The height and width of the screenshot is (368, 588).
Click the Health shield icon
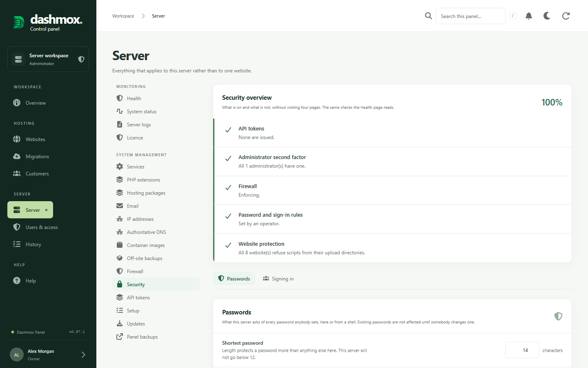[120, 98]
